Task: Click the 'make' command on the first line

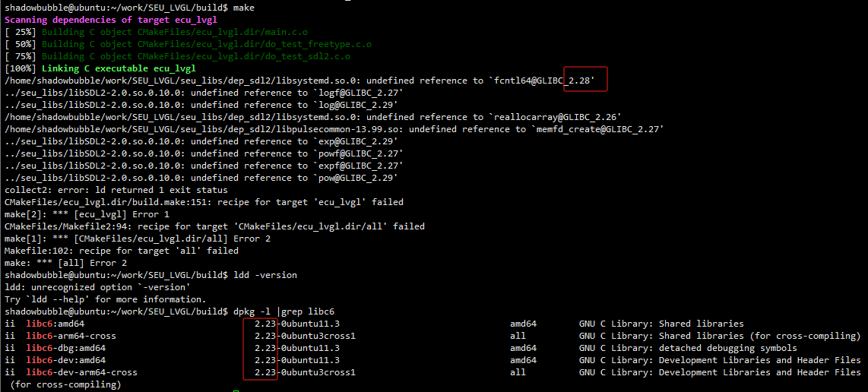Action: point(243,7)
